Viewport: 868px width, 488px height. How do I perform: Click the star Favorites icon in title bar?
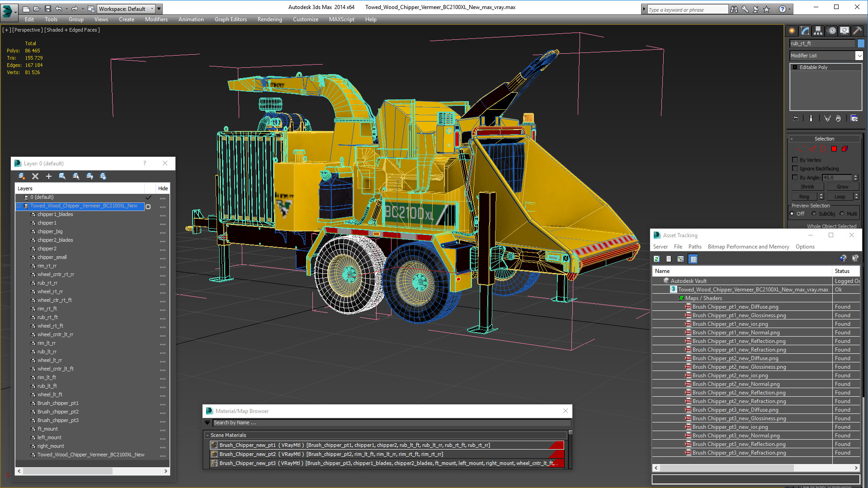point(767,9)
